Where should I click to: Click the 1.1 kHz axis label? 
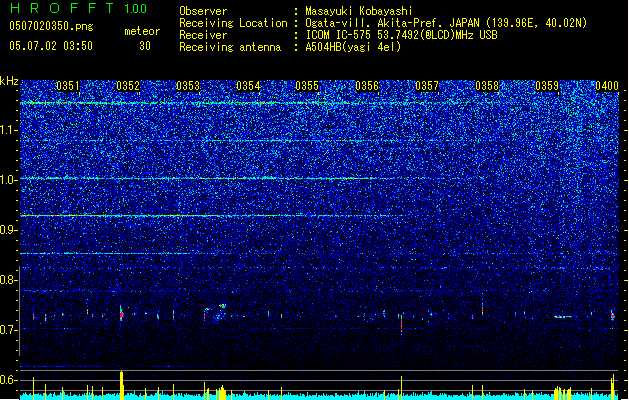9,130
